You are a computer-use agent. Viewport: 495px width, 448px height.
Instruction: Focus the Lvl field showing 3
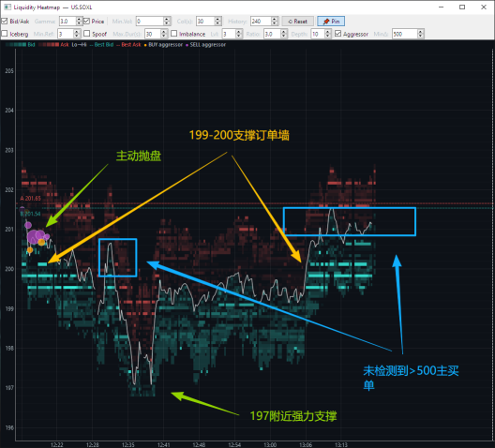(x=229, y=34)
